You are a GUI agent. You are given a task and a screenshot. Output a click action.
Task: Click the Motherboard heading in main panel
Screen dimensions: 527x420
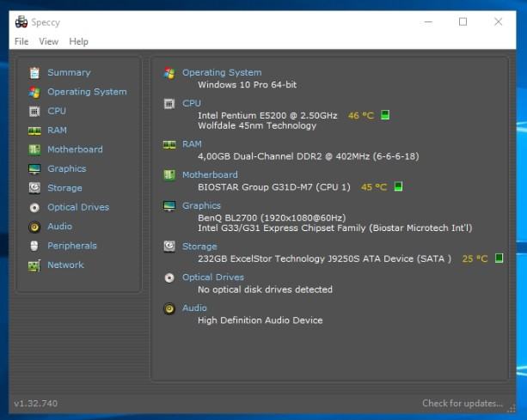[x=210, y=174]
